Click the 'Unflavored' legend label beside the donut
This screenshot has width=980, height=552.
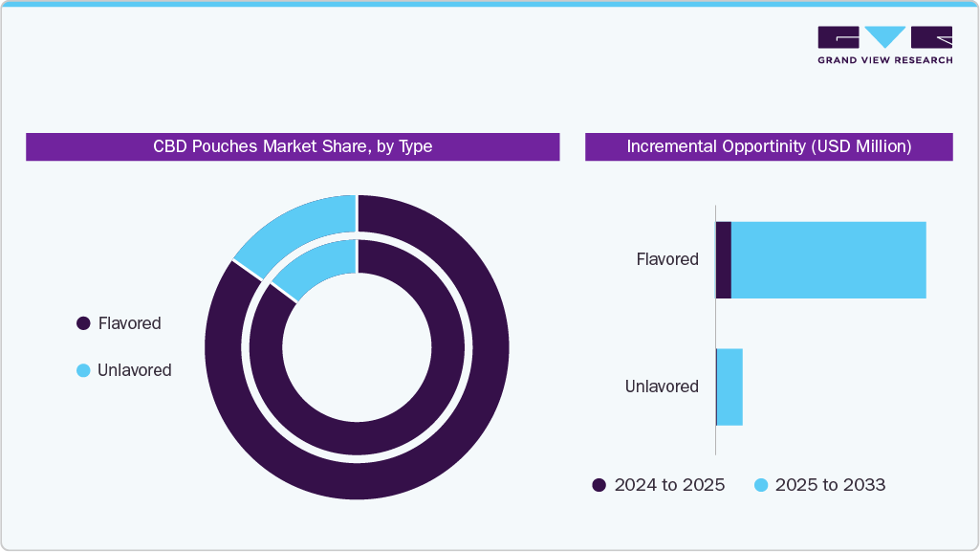click(x=134, y=370)
